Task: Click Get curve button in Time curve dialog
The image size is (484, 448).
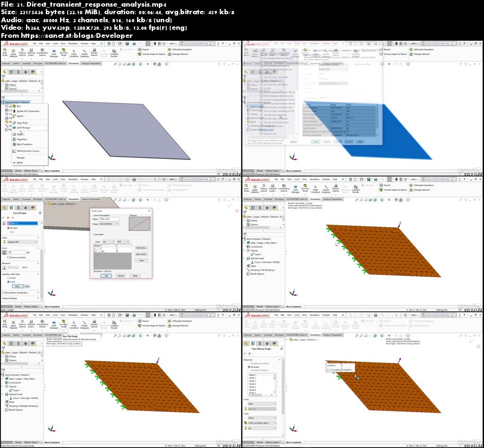Action: click(141, 248)
